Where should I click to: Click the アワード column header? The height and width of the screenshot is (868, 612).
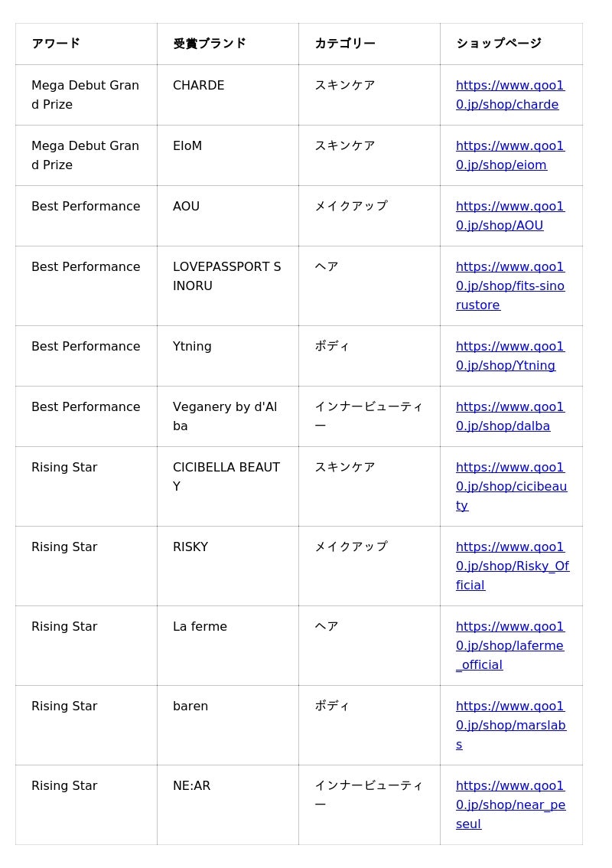coord(56,44)
